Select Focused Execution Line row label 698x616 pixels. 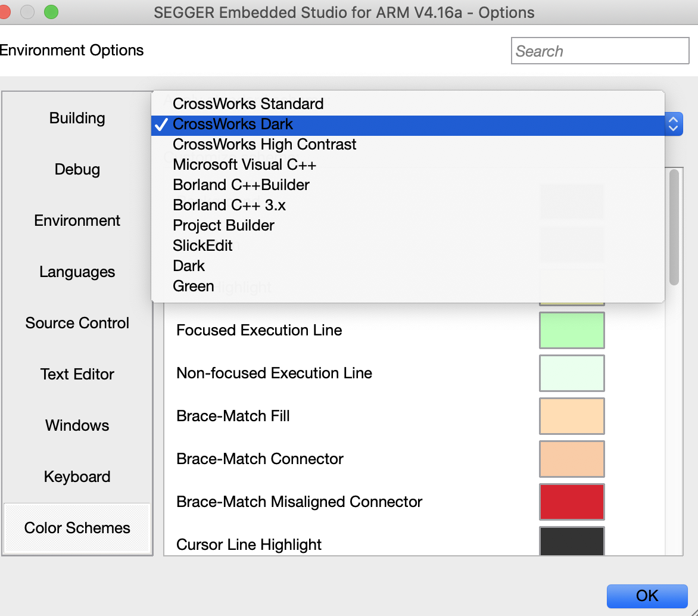(259, 330)
